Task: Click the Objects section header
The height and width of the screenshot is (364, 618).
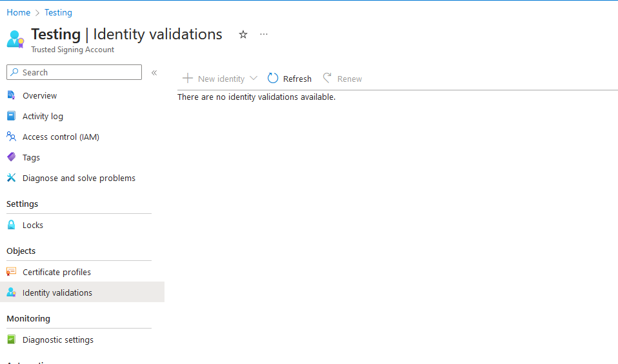Action: click(x=21, y=251)
